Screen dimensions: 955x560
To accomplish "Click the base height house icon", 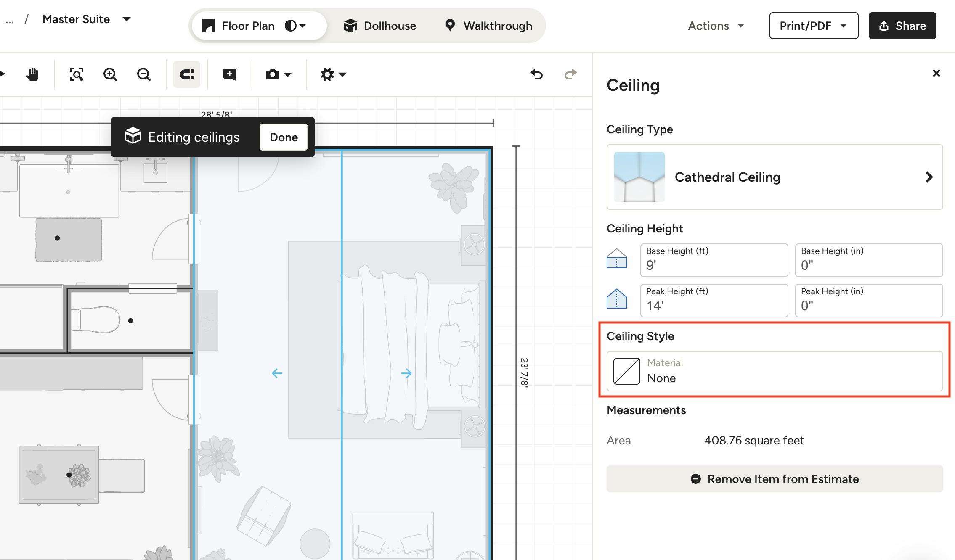I will [617, 259].
